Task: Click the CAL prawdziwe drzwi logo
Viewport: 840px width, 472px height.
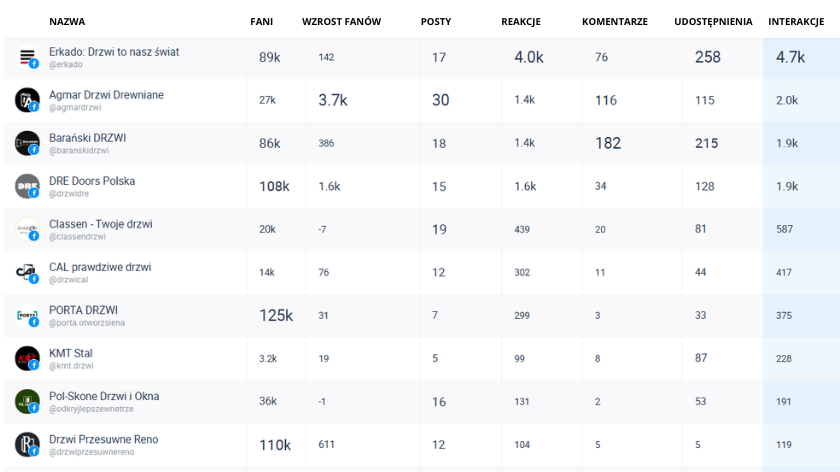Action: (27, 272)
